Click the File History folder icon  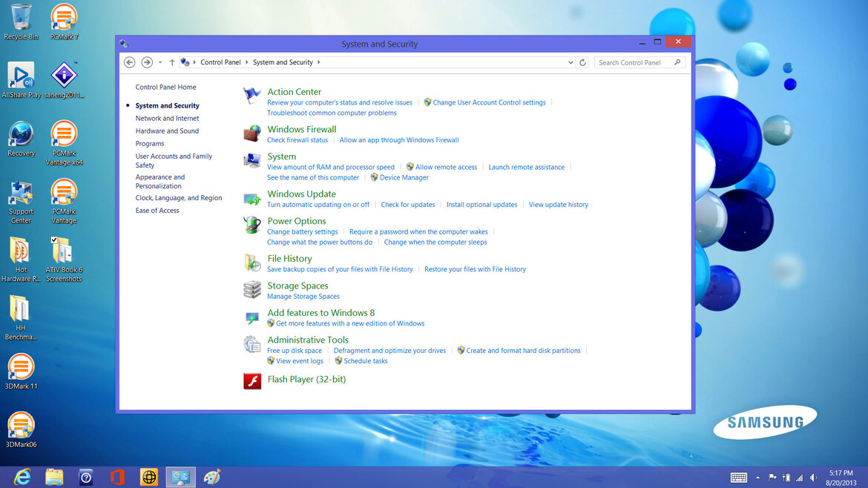(x=252, y=263)
